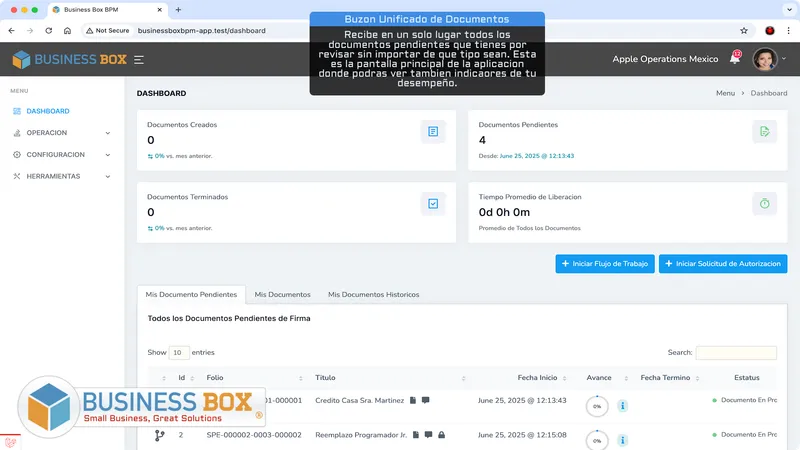Click the Dashboard breadcrumb link
Image resolution: width=800 pixels, height=450 pixels.
[768, 93]
